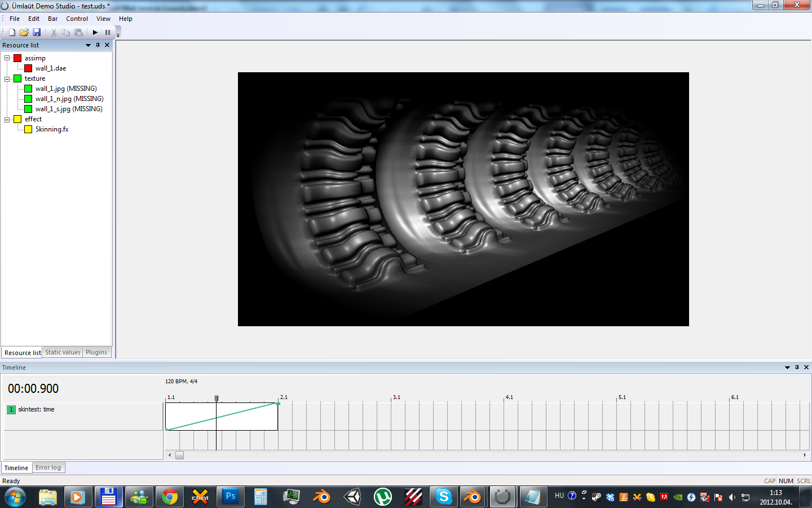Open the Edit menu

[x=34, y=19]
